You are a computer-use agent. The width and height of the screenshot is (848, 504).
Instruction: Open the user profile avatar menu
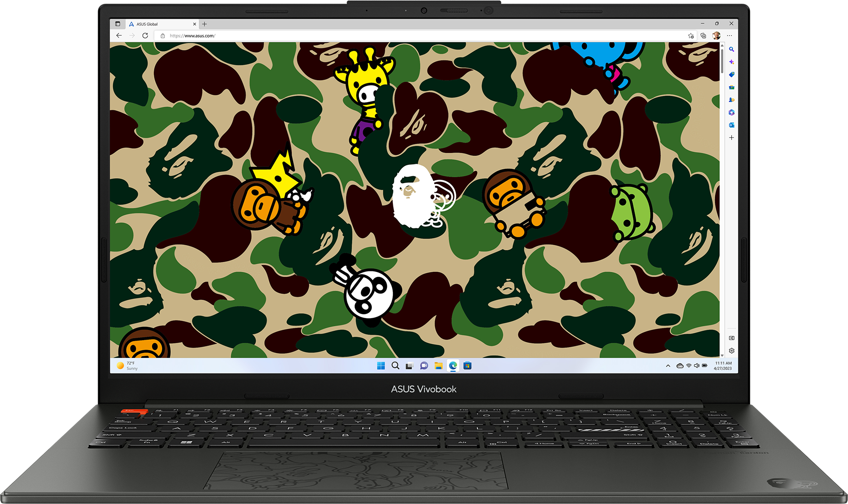pyautogui.click(x=717, y=36)
